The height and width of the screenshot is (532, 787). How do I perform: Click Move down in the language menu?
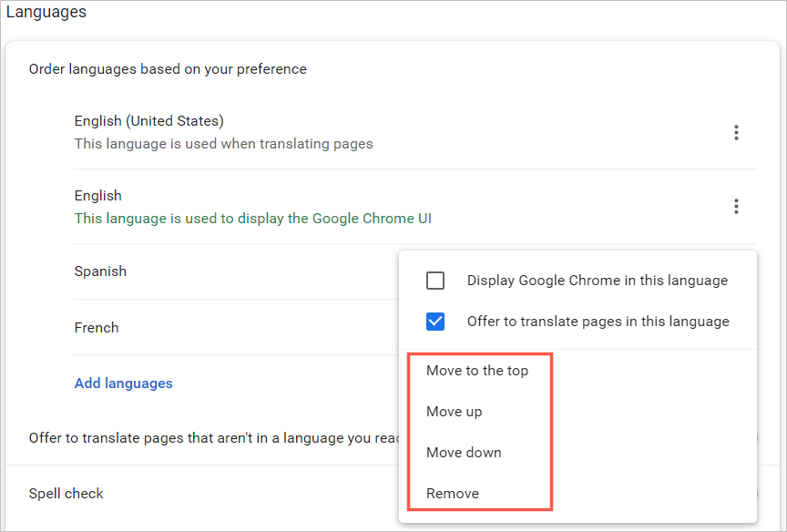pos(464,453)
